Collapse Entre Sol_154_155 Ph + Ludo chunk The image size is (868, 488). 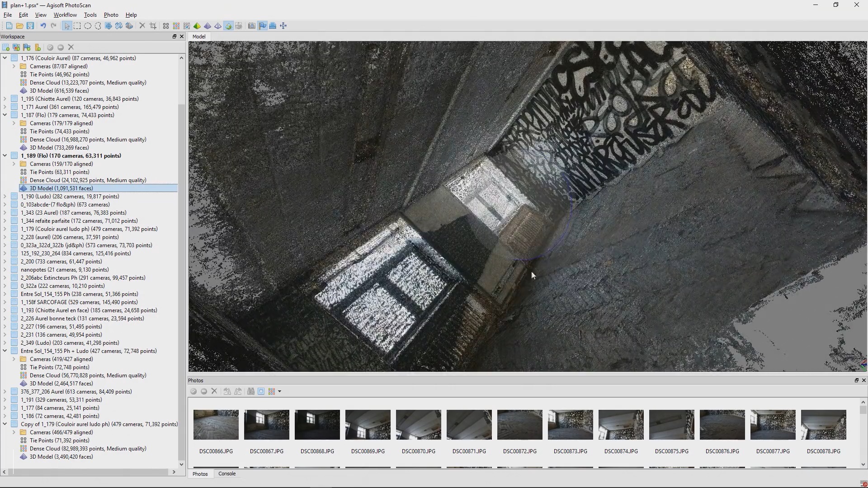click(x=5, y=351)
